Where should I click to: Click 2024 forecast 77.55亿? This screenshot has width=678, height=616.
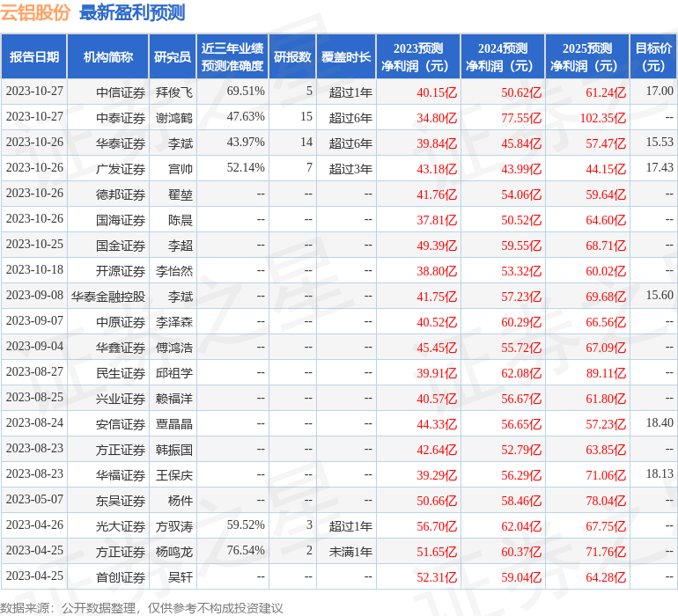click(521, 118)
